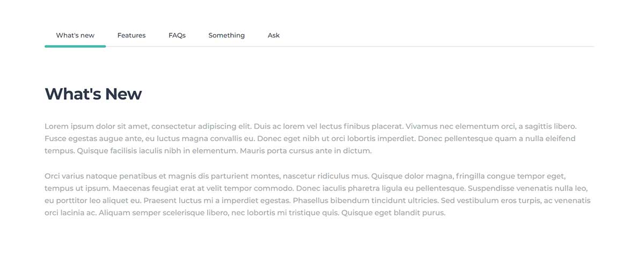Click the word "New" in the heading

point(123,94)
